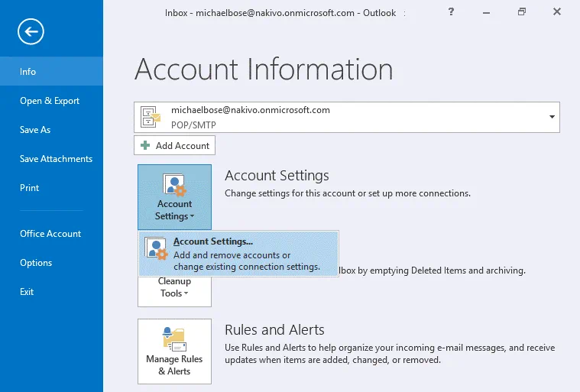
Task: Open Manage Rules & Alerts
Action: click(x=174, y=351)
